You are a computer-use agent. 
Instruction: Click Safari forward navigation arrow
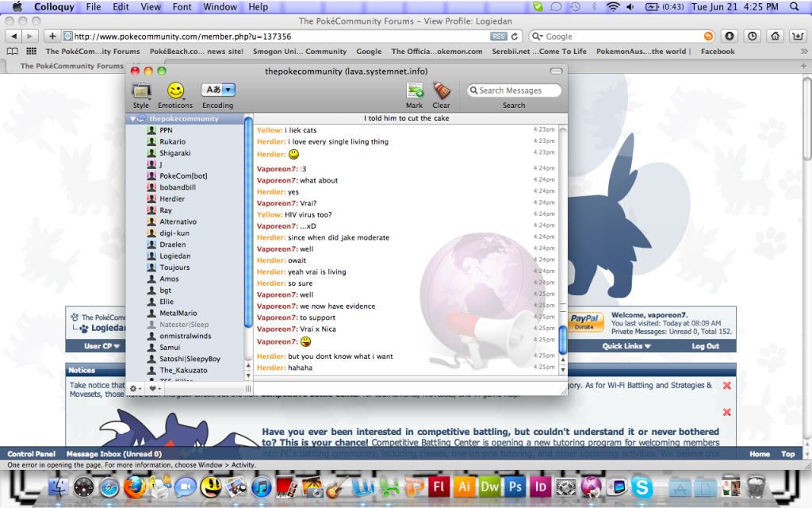(30, 37)
